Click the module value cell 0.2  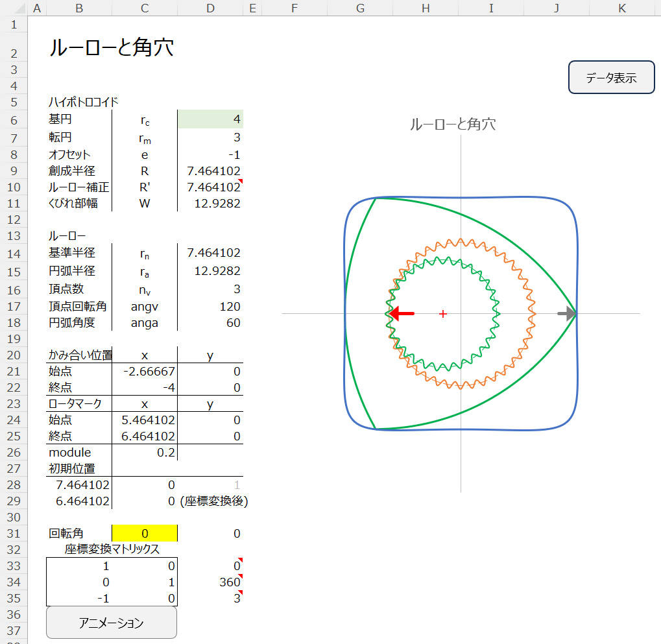click(144, 452)
